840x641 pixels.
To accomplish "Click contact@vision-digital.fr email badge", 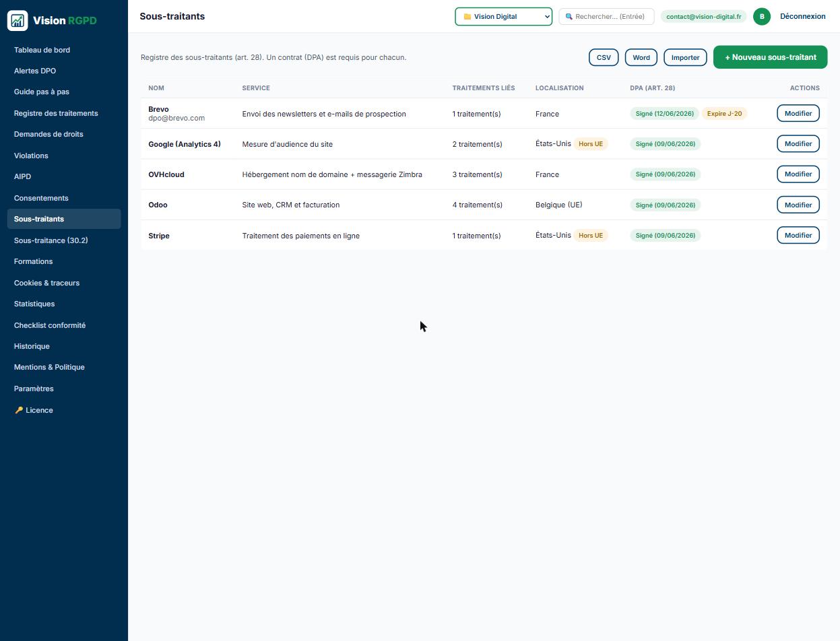I will (703, 17).
